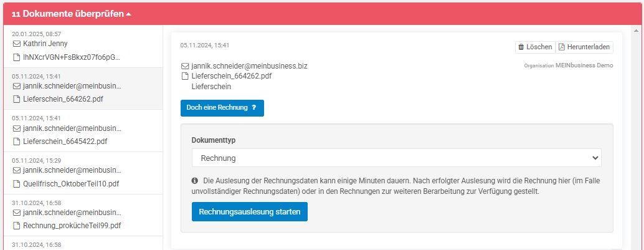Click Lieferschein_664262.pdf filename in detail panel

point(232,76)
